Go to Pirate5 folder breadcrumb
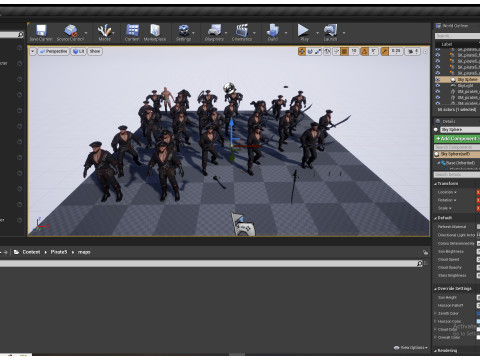This screenshot has height=360, width=480. [x=59, y=252]
